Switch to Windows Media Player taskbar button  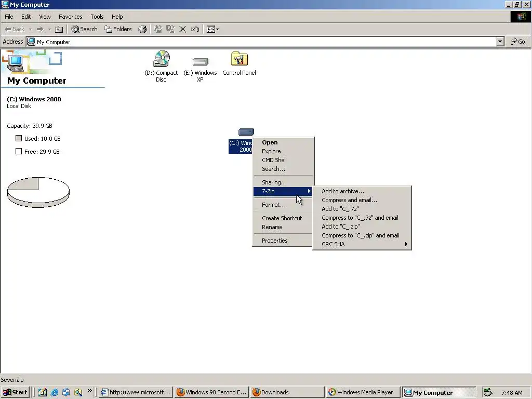click(x=363, y=393)
